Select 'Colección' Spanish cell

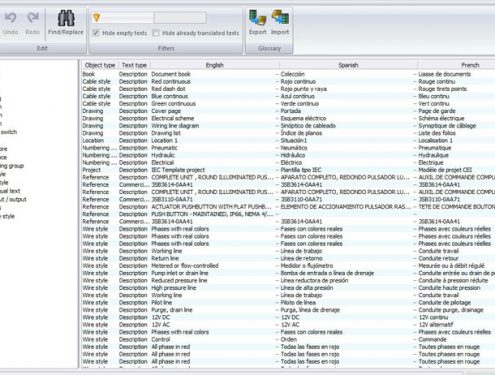pos(293,74)
